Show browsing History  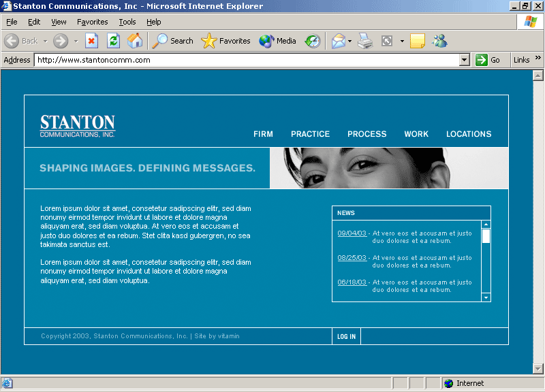click(312, 41)
